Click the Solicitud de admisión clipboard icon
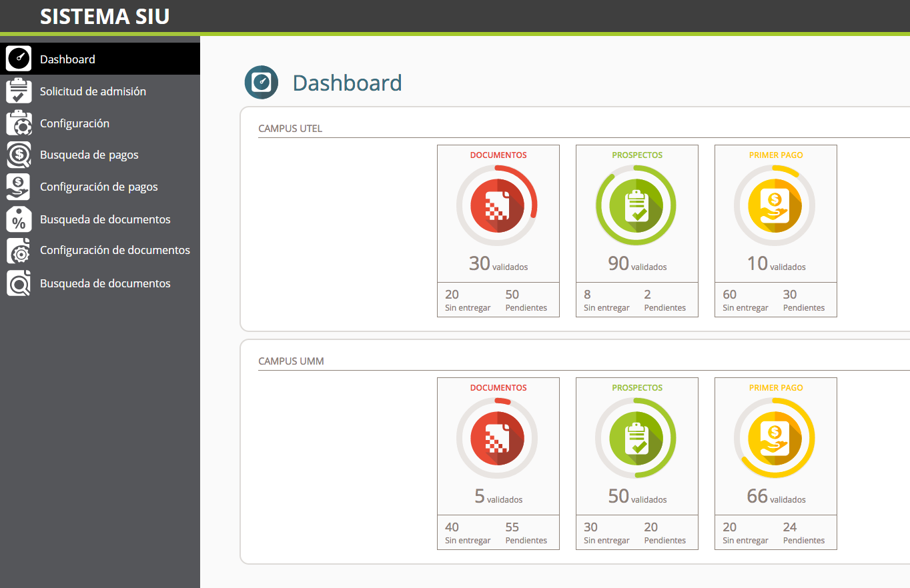Image resolution: width=910 pixels, height=588 pixels. point(19,91)
